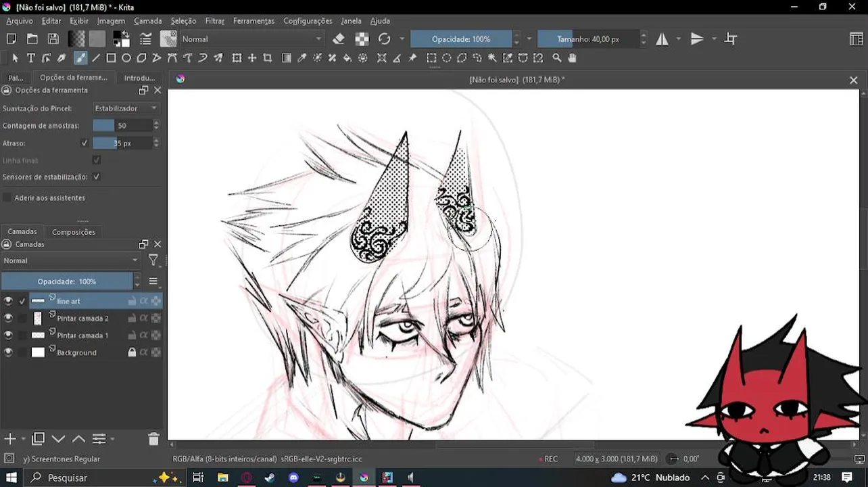Hide the Background layer
The image size is (868, 487).
point(8,352)
